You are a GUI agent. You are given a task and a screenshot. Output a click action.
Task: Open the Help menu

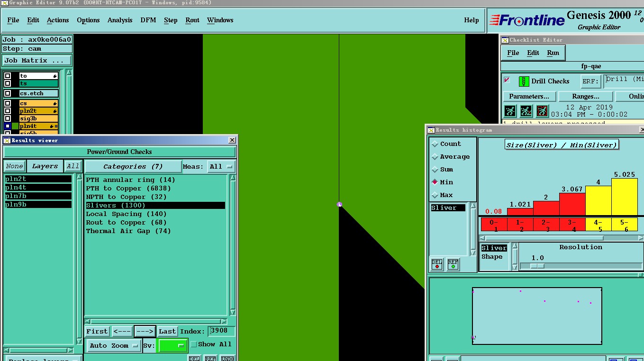click(x=472, y=20)
